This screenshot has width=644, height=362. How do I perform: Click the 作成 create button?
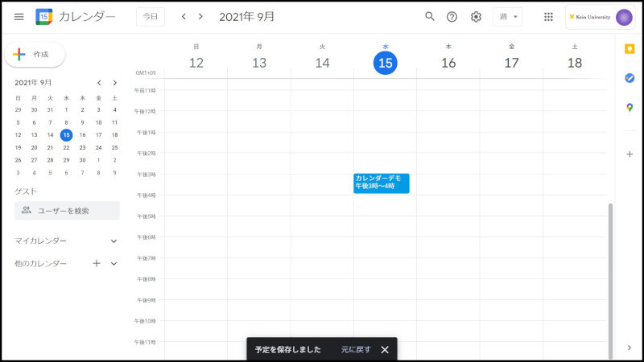click(x=35, y=55)
